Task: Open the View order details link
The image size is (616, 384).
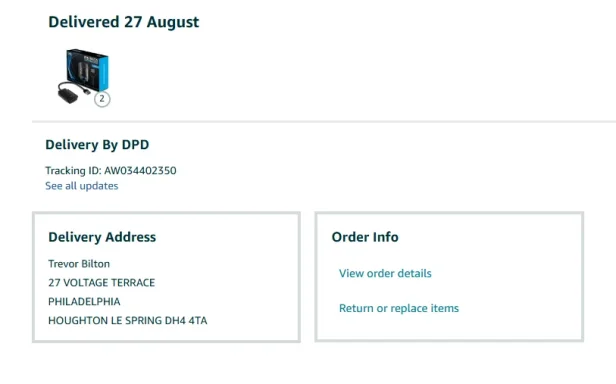Action: [x=385, y=274]
